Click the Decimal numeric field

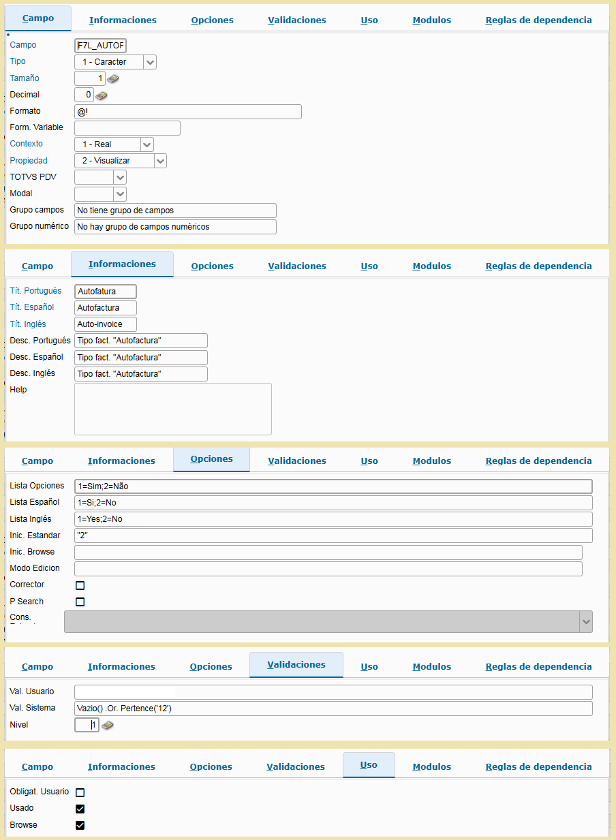click(x=84, y=95)
